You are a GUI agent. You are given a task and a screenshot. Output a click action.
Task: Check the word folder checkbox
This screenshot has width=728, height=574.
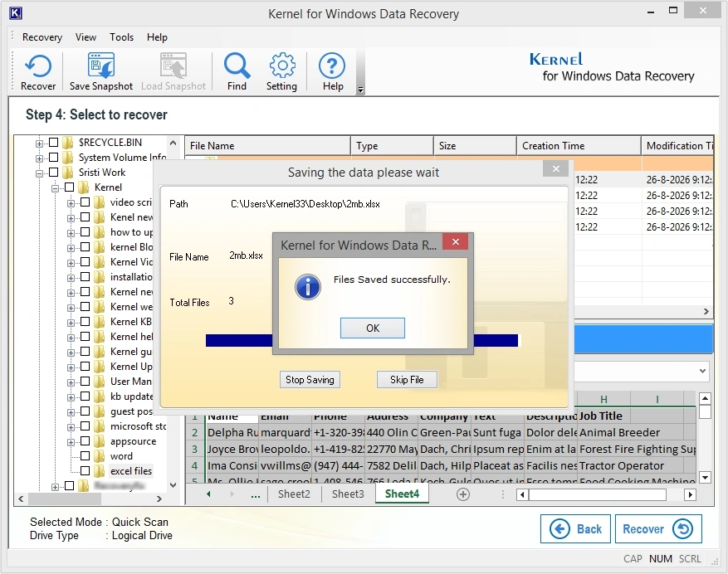(x=86, y=456)
